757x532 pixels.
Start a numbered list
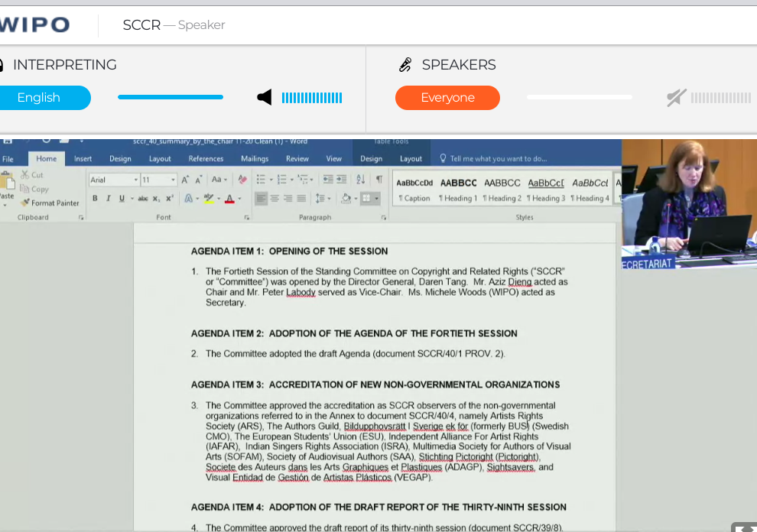point(282,180)
